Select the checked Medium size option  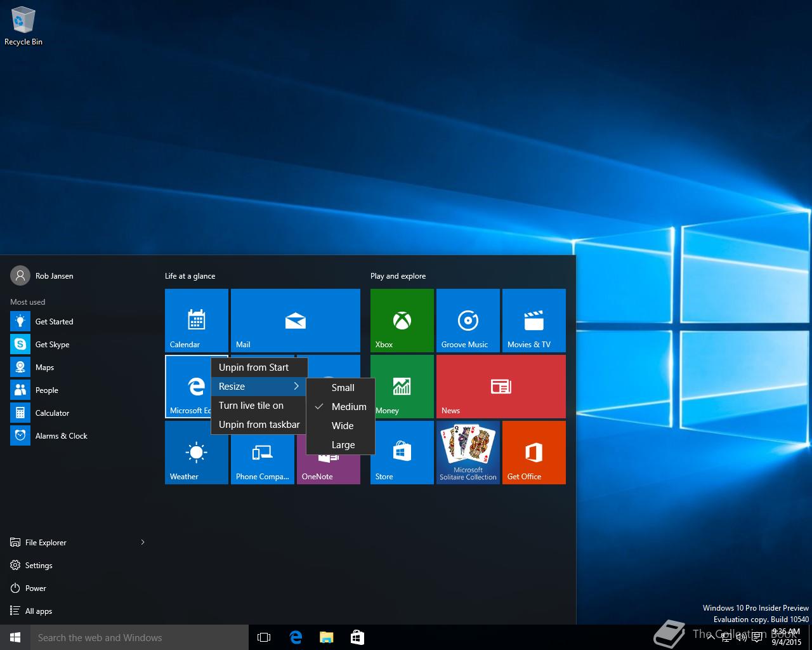[341, 407]
